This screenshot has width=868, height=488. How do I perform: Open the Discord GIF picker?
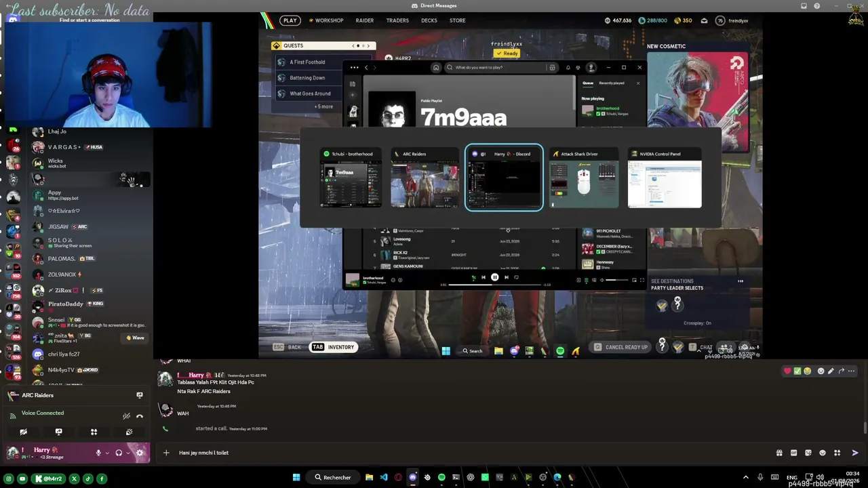coord(793,453)
